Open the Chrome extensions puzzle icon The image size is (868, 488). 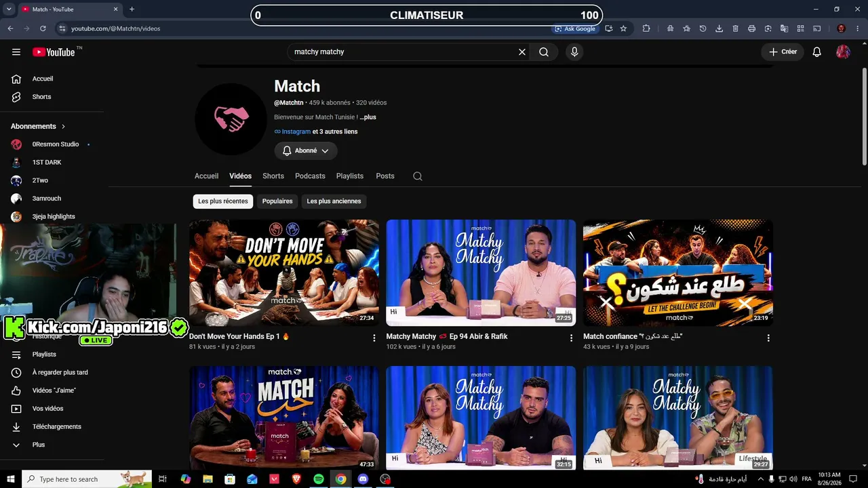[646, 28]
